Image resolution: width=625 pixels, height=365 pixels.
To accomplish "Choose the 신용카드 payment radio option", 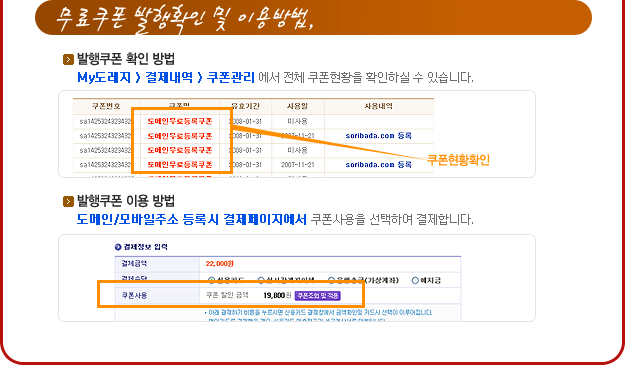I will (x=212, y=281).
